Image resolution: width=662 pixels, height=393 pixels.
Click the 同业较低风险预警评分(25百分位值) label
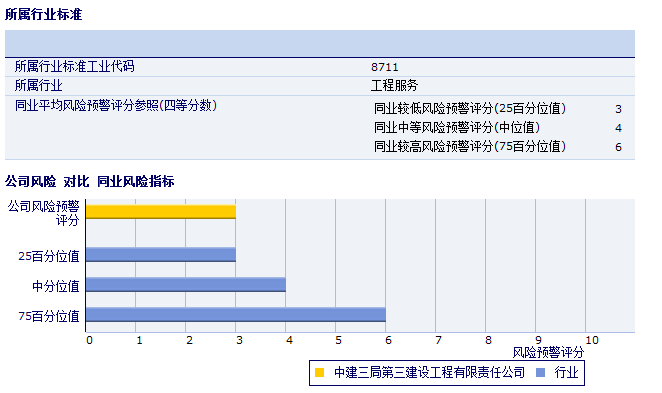tap(470, 108)
